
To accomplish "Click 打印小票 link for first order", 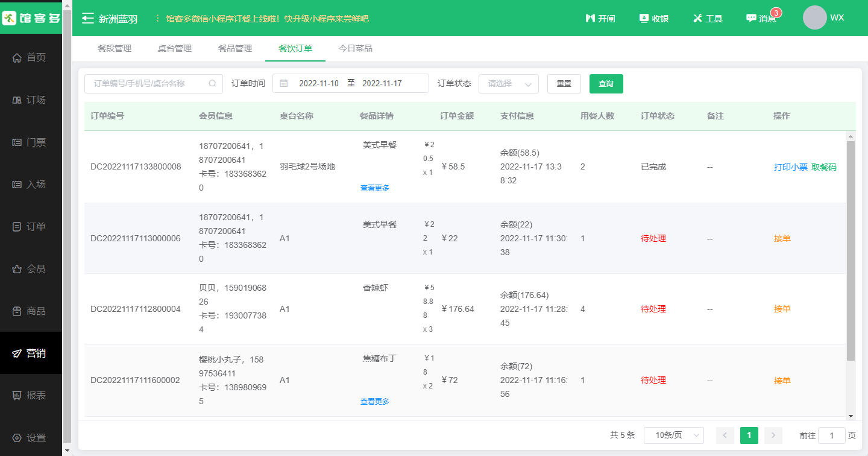I will click(x=790, y=167).
